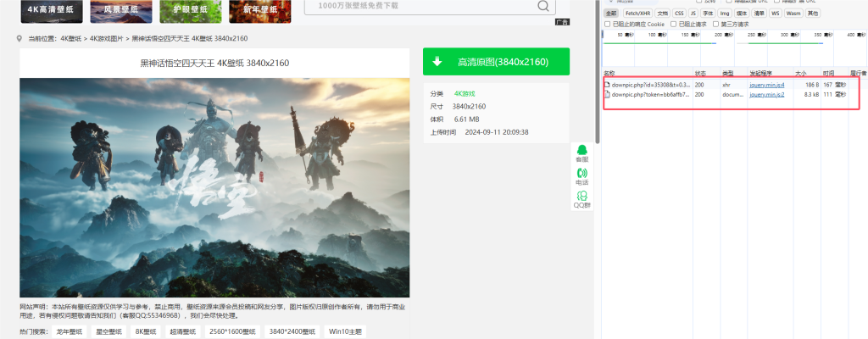This screenshot has height=339, width=868.
Task: Click the green download arrow icon
Action: tap(437, 62)
